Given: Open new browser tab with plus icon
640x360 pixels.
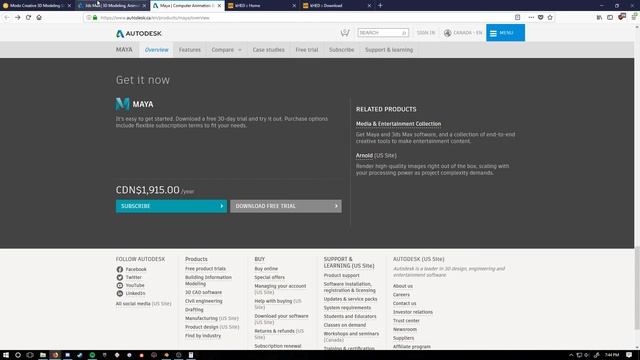Looking at the screenshot, I should click(x=380, y=5).
